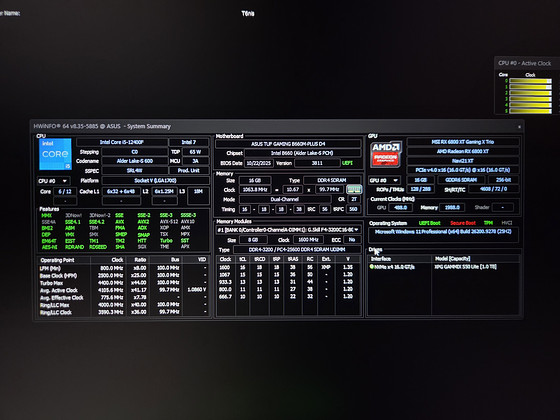Click the Prod. Unit field
Image resolution: width=560 pixels, height=420 pixels.
click(189, 171)
